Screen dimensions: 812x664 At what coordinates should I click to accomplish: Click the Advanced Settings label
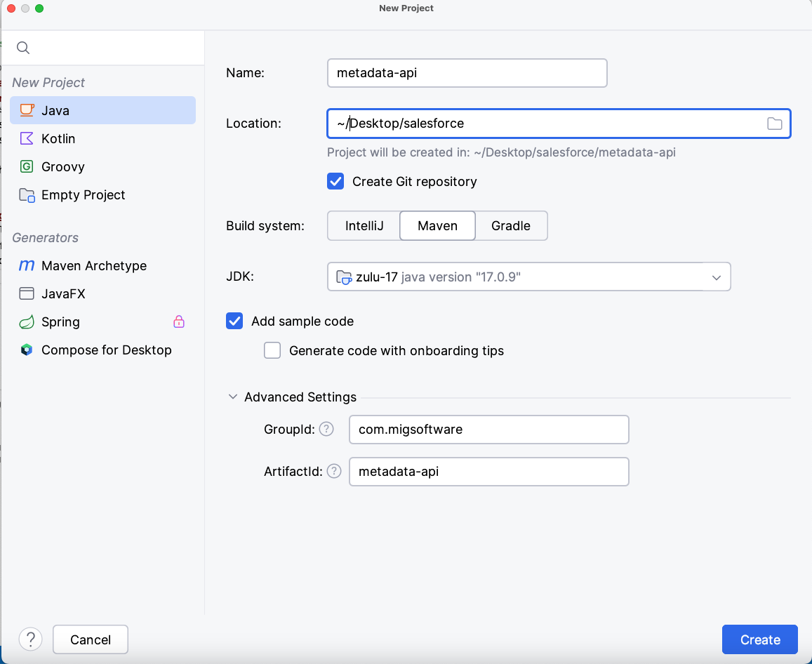(x=300, y=397)
